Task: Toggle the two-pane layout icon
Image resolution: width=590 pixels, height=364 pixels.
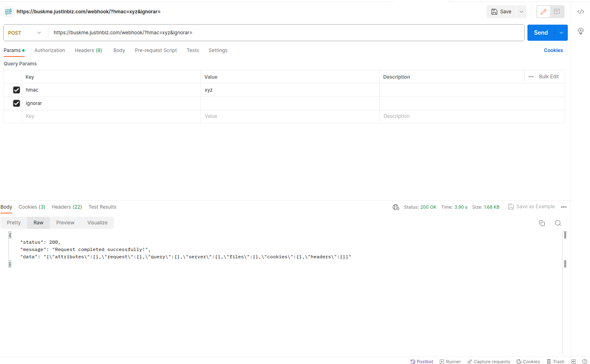Action: [x=573, y=362]
